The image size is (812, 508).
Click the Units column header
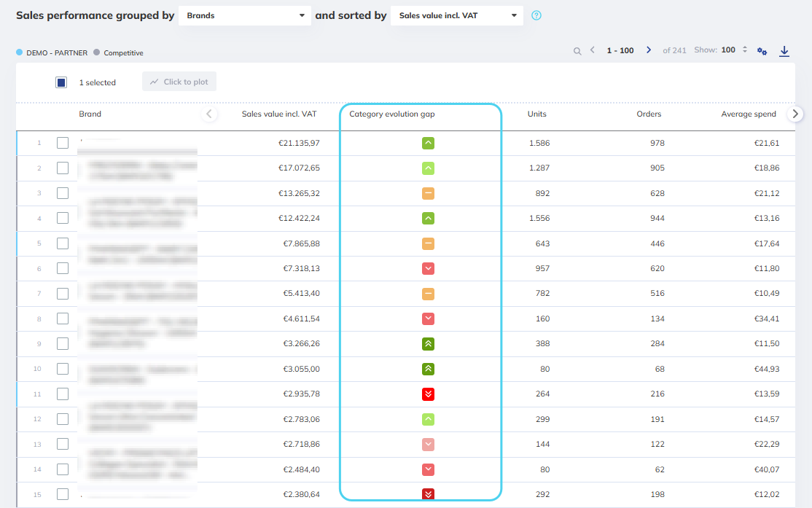tap(536, 114)
